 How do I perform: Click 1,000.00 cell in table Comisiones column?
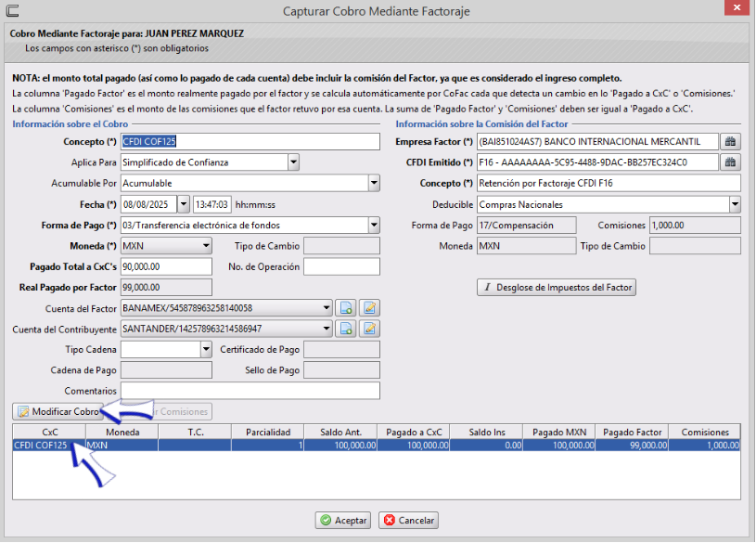pos(704,445)
